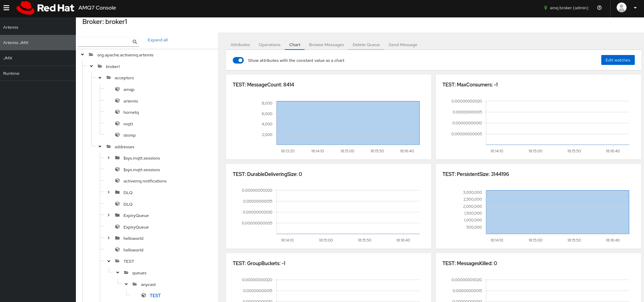Open the user account dropdown arrow
The image size is (644, 302).
(x=635, y=8)
